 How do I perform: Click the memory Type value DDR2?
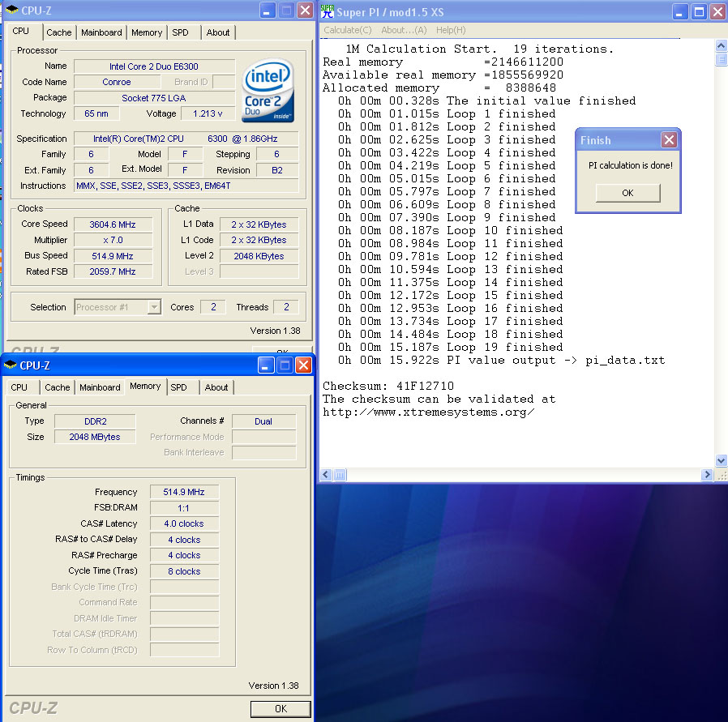(x=95, y=421)
